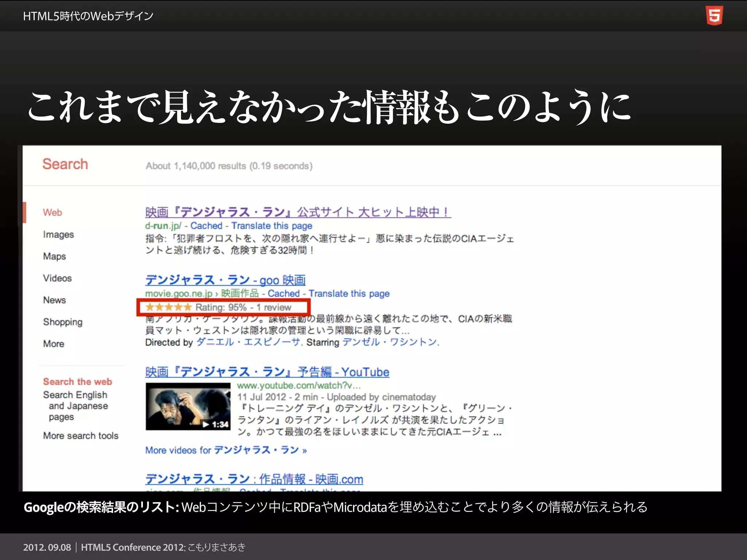Viewport: 747px width, 560px height.
Task: Click the Search the web label
Action: click(x=77, y=381)
